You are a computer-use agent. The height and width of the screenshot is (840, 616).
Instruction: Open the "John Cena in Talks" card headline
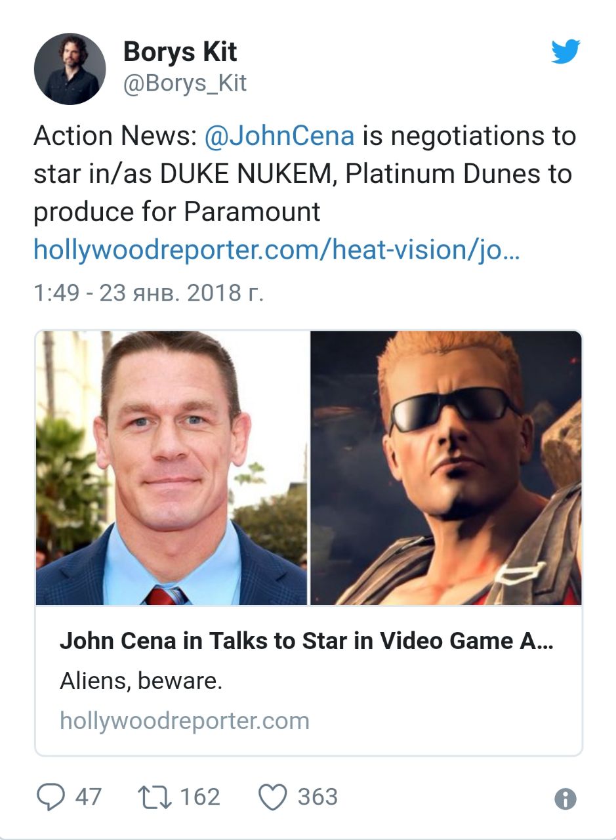(x=306, y=641)
